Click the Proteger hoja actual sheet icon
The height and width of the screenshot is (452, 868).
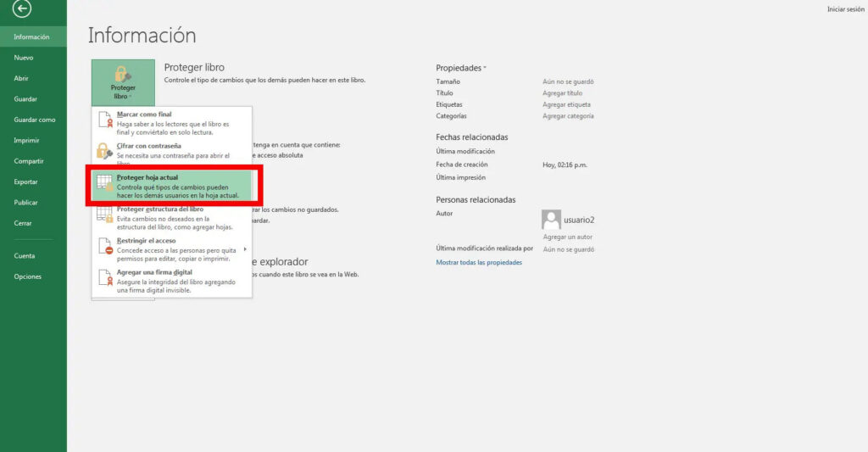coord(104,185)
